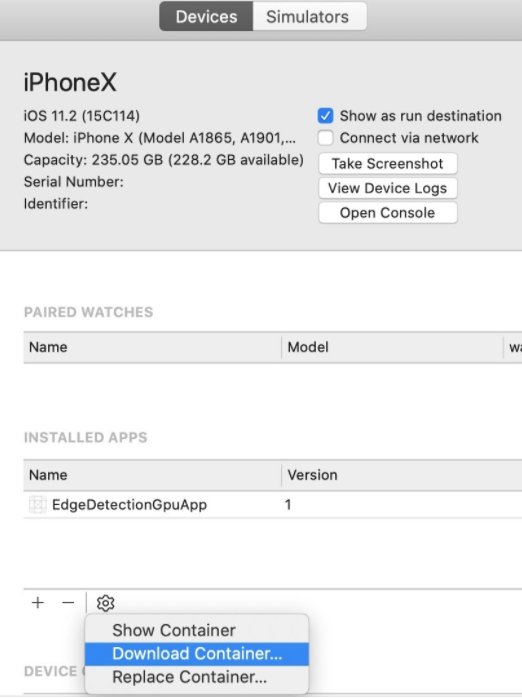
Task: Select Download Container… menu item
Action: tap(197, 653)
